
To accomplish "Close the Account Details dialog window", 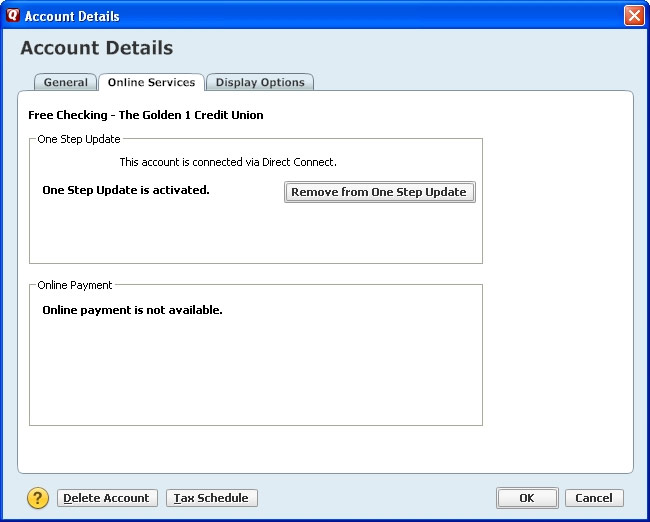I will click(634, 16).
